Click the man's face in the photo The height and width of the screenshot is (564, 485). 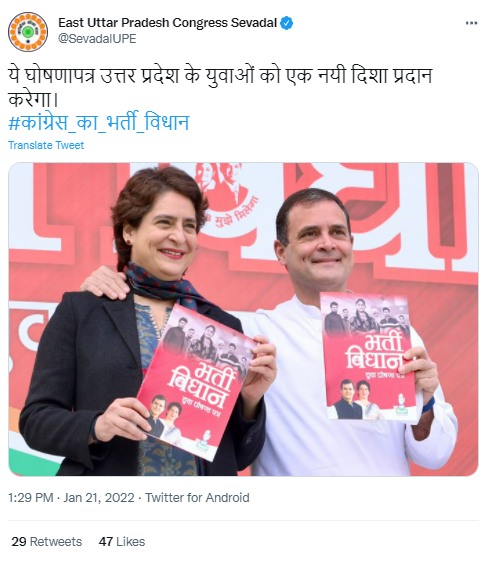(x=319, y=245)
